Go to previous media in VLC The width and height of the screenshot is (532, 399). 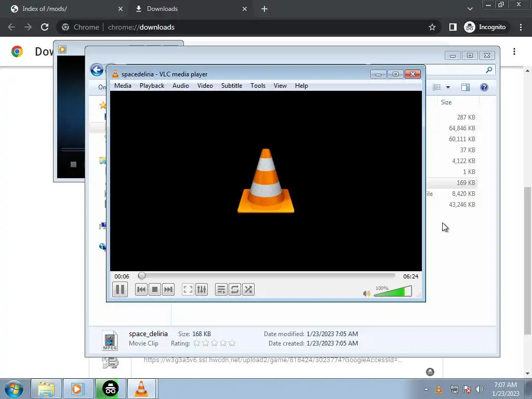[x=141, y=289]
